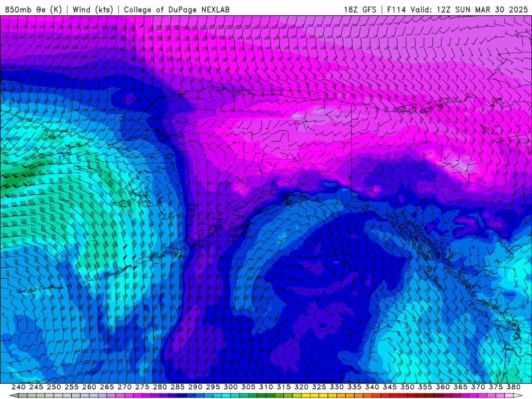Click the 'College of DuPage NEXLAB' credit text
The width and height of the screenshot is (532, 399).
(176, 9)
